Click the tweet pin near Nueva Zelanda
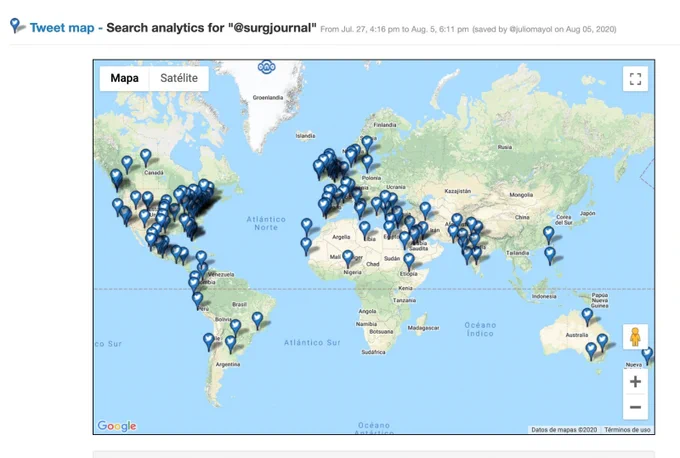This screenshot has width=680, height=458. pyautogui.click(x=647, y=356)
